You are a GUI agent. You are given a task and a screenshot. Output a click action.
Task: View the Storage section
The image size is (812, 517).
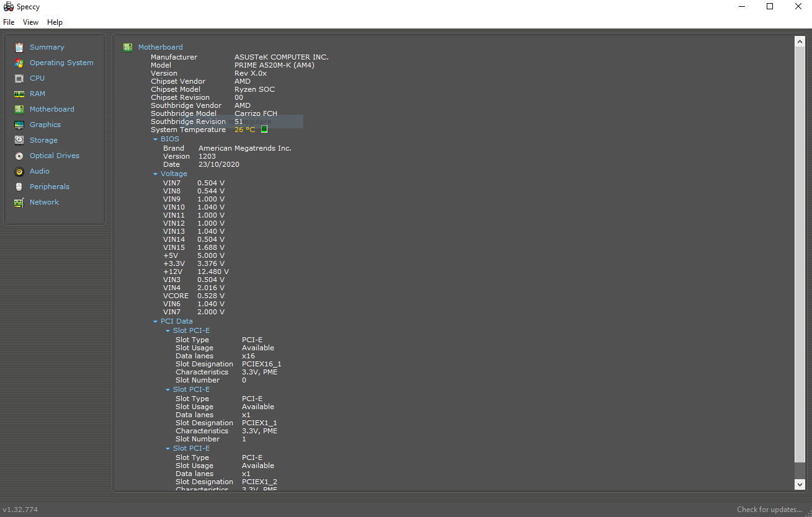43,140
